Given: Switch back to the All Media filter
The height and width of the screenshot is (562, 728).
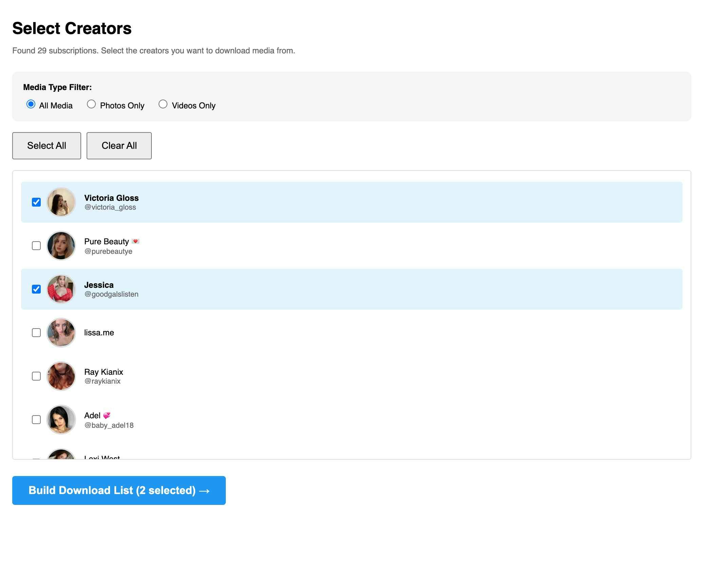Looking at the screenshot, I should [31, 104].
